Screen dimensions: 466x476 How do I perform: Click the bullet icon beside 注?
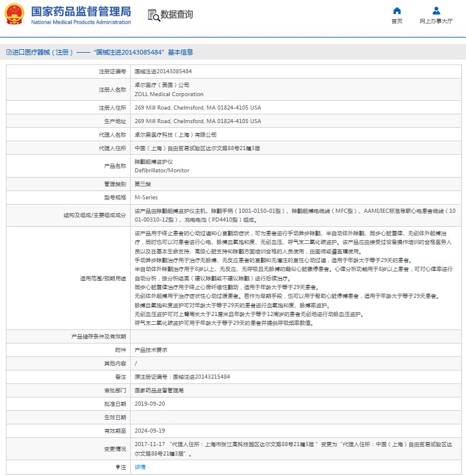click(x=117, y=467)
